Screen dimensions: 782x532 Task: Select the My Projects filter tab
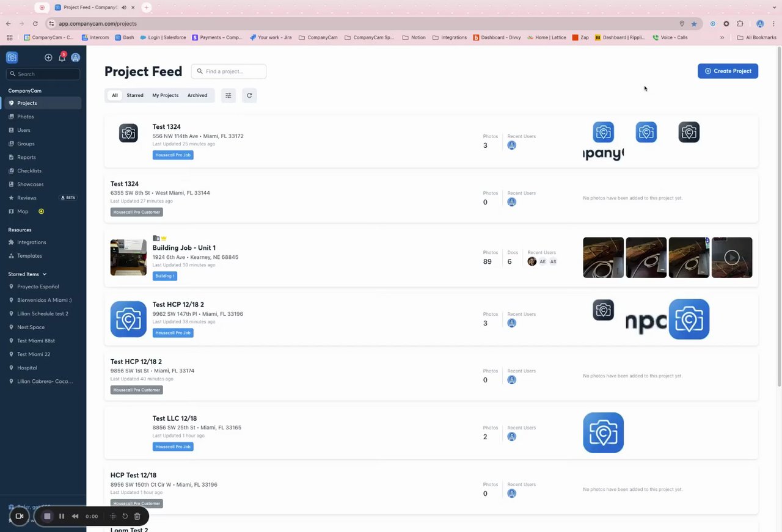(x=166, y=95)
